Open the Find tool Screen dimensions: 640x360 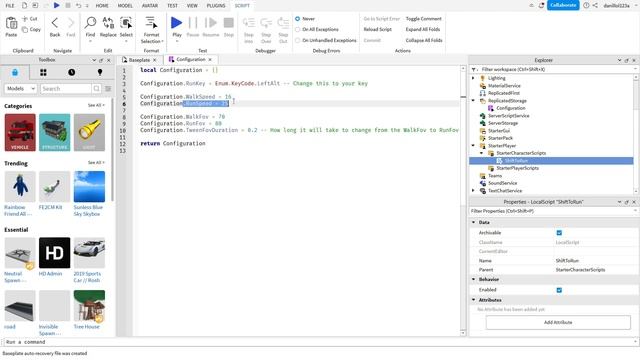point(90,23)
